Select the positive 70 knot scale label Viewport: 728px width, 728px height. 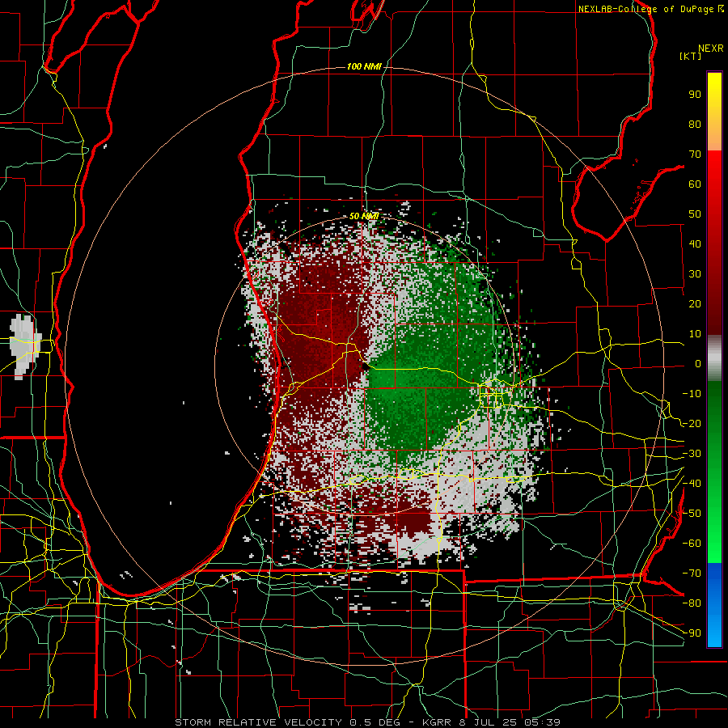tap(695, 154)
